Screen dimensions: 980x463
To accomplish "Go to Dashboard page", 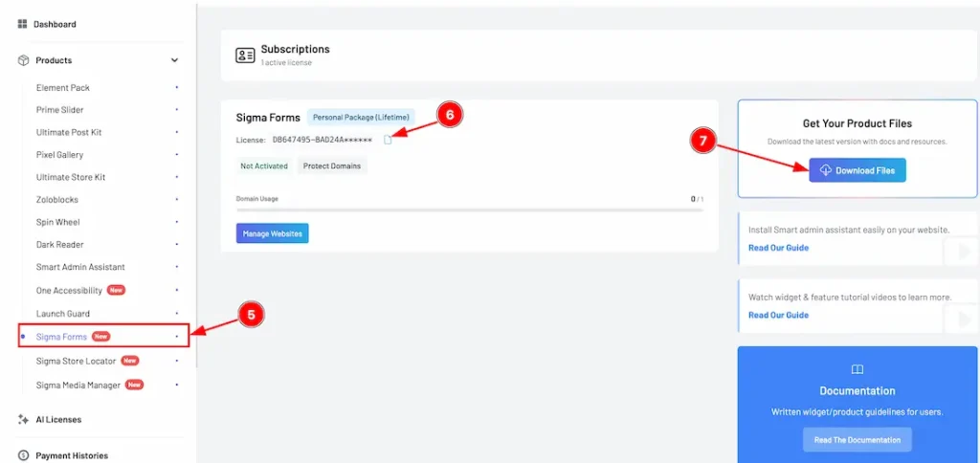I will (x=55, y=24).
